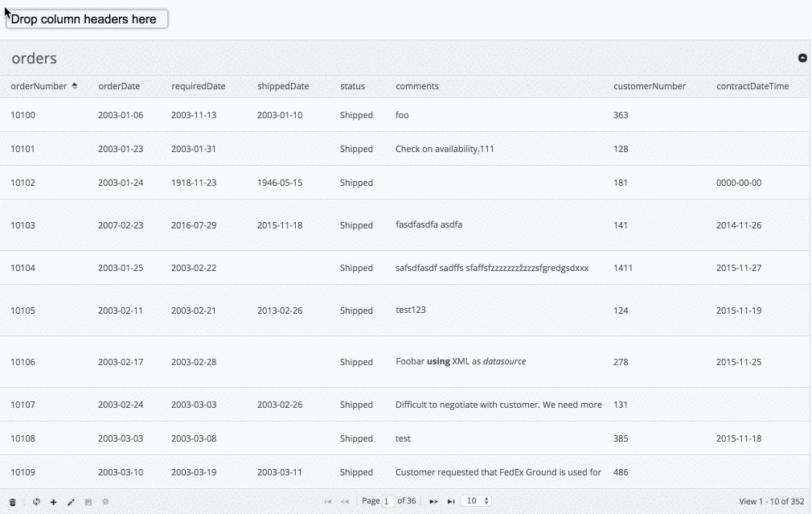The width and height of the screenshot is (812, 514).
Task: Sort by status column header
Action: 353,86
